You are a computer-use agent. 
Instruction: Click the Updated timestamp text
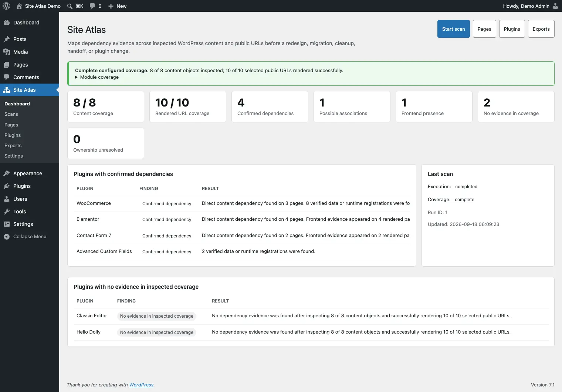point(464,224)
